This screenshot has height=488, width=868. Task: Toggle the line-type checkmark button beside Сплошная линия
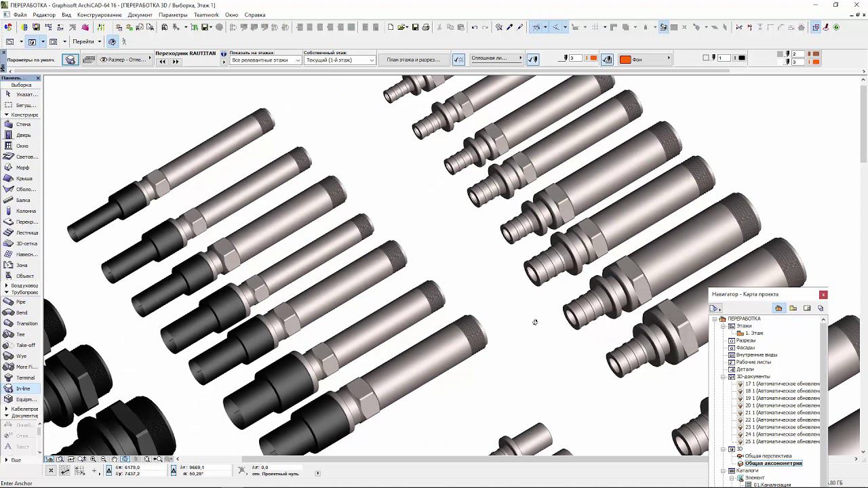458,59
